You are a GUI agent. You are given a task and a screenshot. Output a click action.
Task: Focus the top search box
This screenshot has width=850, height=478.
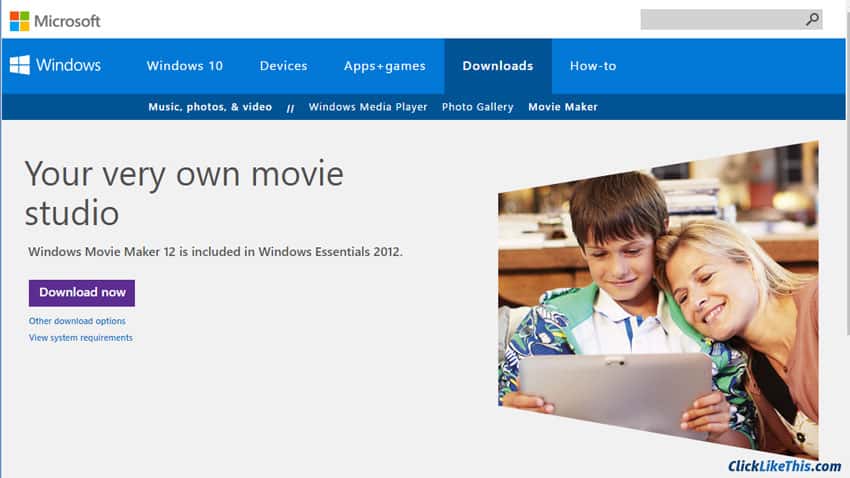coord(731,20)
